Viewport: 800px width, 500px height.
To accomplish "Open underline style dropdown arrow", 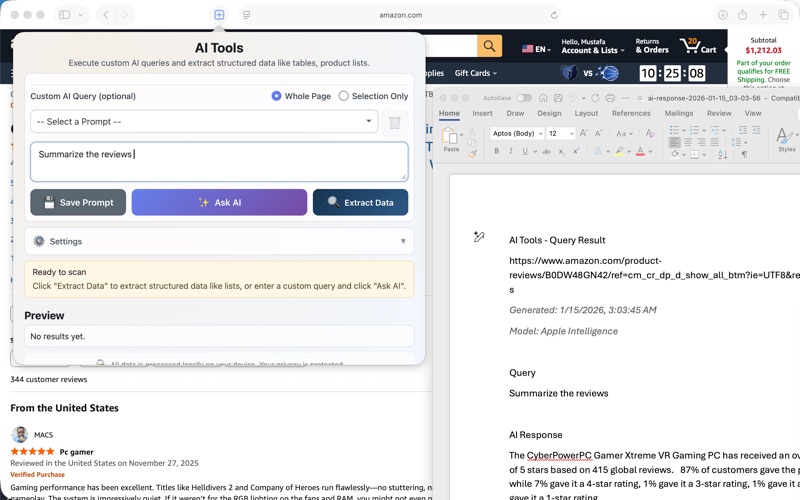I will [x=535, y=151].
